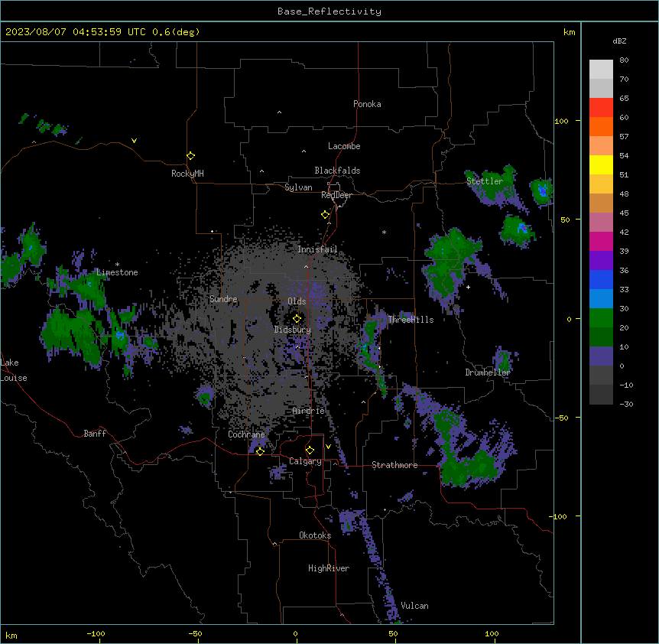The image size is (659, 644).
Task: Click the yellow v marker east of Calgary
Action: point(328,447)
